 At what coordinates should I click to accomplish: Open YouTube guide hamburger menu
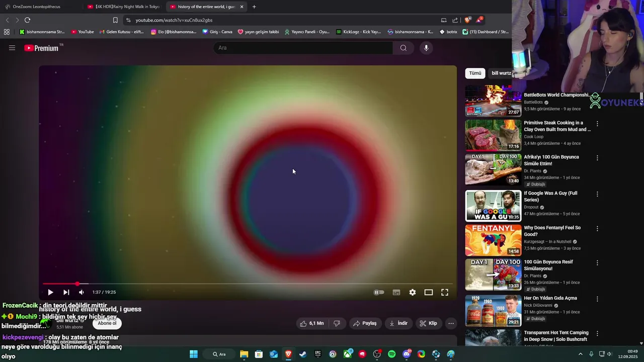point(12,48)
